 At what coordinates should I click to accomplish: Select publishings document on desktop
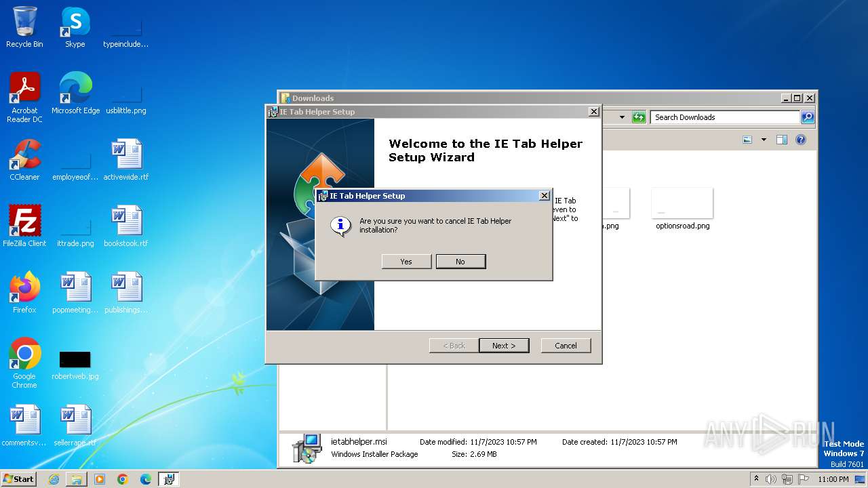click(x=126, y=292)
